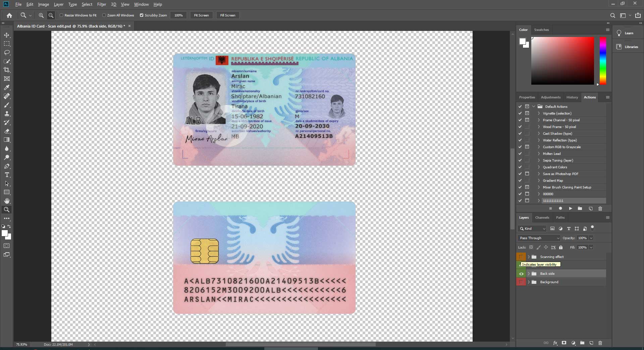
Task: Grab the Hand tool
Action: (x=7, y=201)
